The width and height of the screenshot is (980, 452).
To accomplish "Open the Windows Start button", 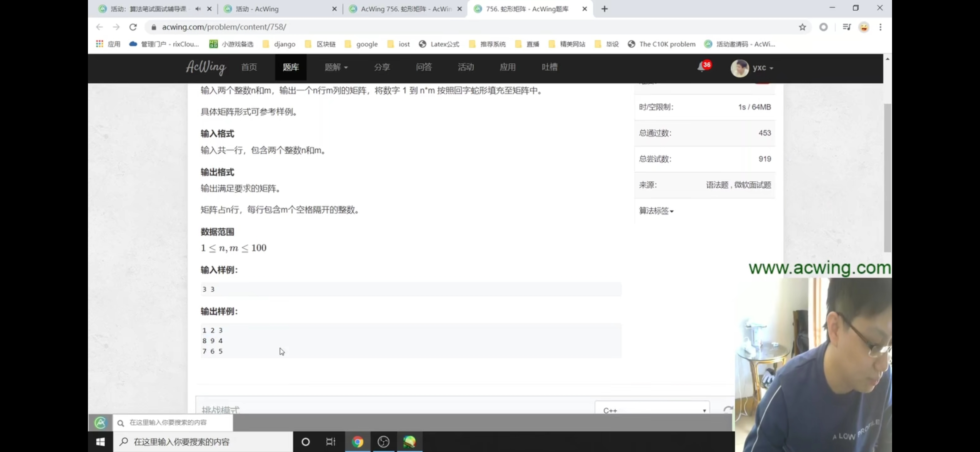I will (101, 441).
